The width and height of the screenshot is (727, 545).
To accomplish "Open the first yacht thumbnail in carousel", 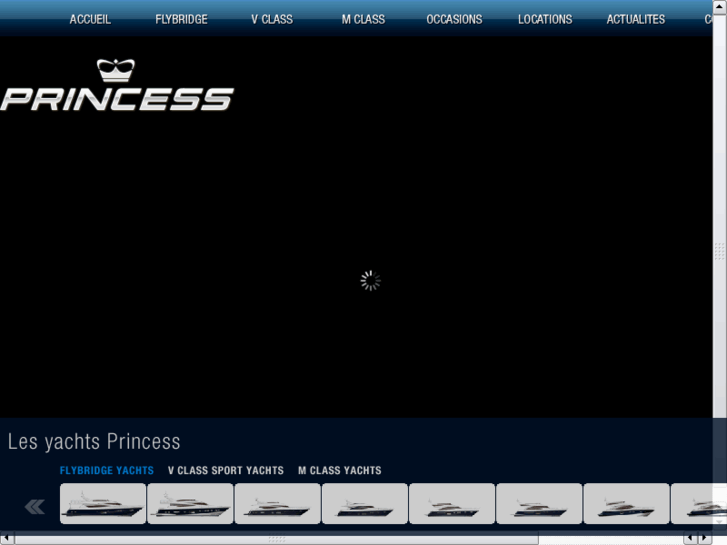I will [x=103, y=504].
